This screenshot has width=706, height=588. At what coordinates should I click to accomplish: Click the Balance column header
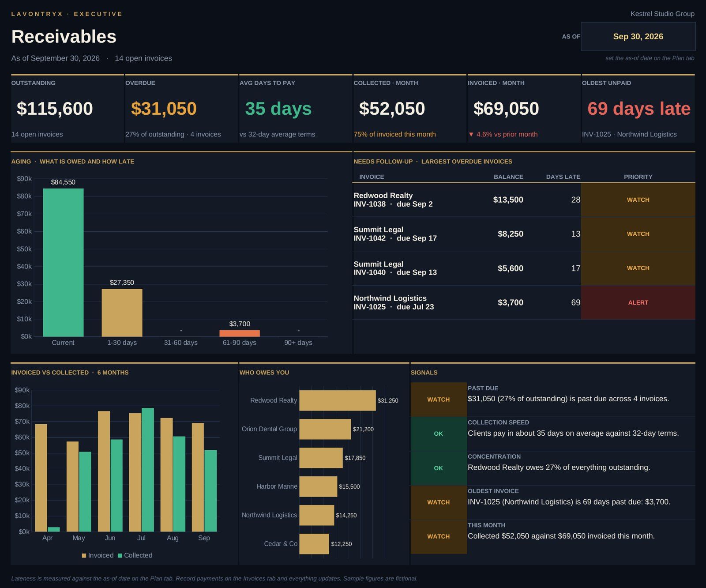(508, 177)
